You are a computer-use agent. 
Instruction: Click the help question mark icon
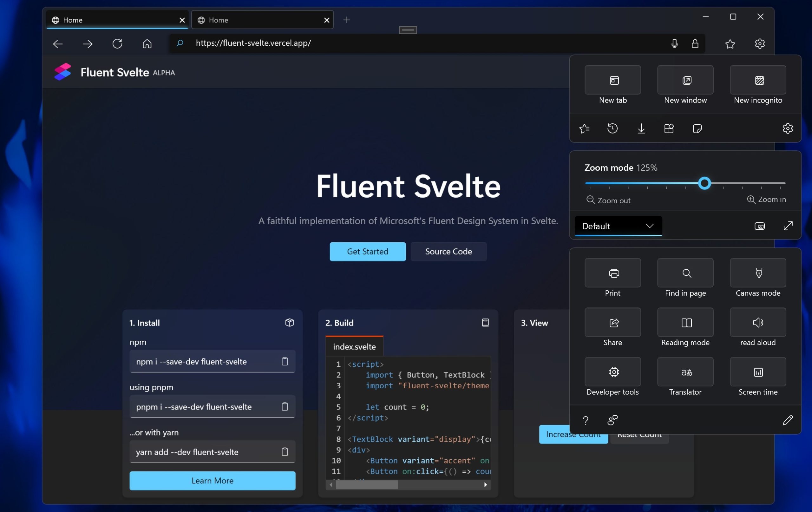(x=586, y=420)
